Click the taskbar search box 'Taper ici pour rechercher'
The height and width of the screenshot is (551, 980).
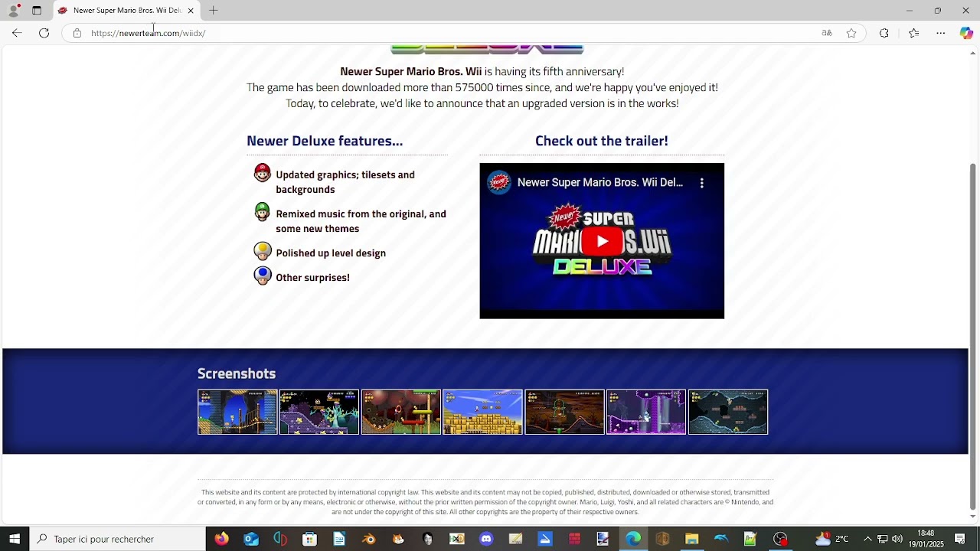(118, 539)
